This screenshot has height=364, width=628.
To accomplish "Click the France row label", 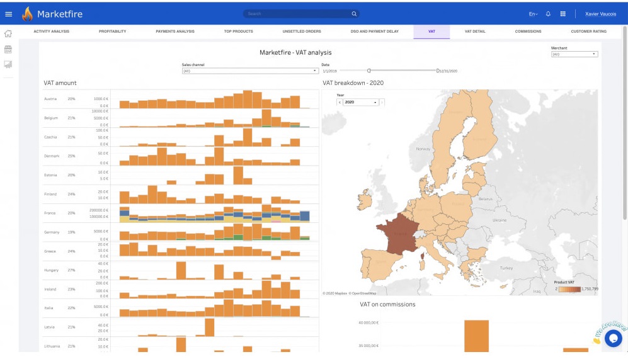I will (x=50, y=213).
